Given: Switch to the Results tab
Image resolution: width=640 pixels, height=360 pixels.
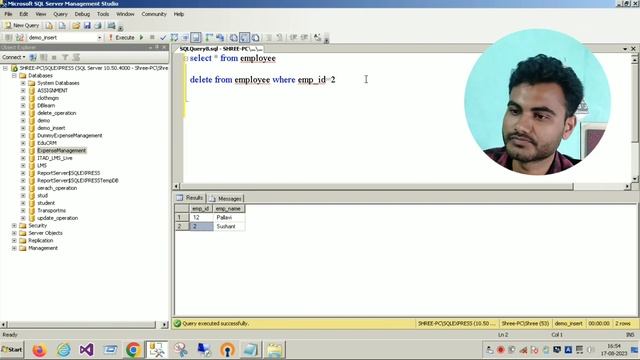Looking at the screenshot, I should pos(190,198).
